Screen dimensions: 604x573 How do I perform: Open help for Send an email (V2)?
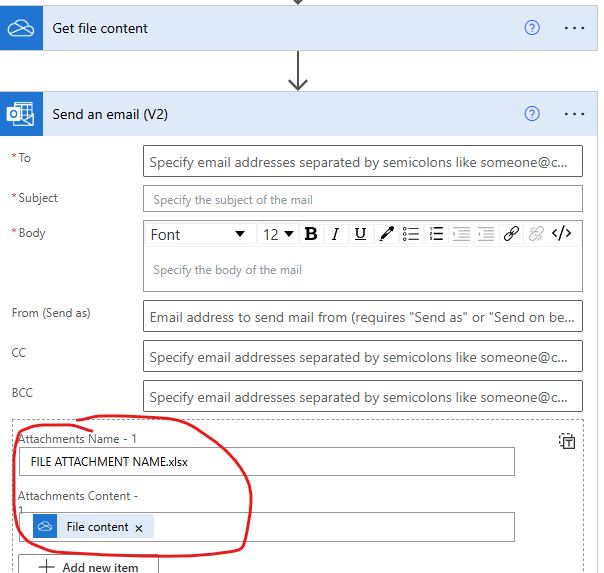pyautogui.click(x=532, y=114)
